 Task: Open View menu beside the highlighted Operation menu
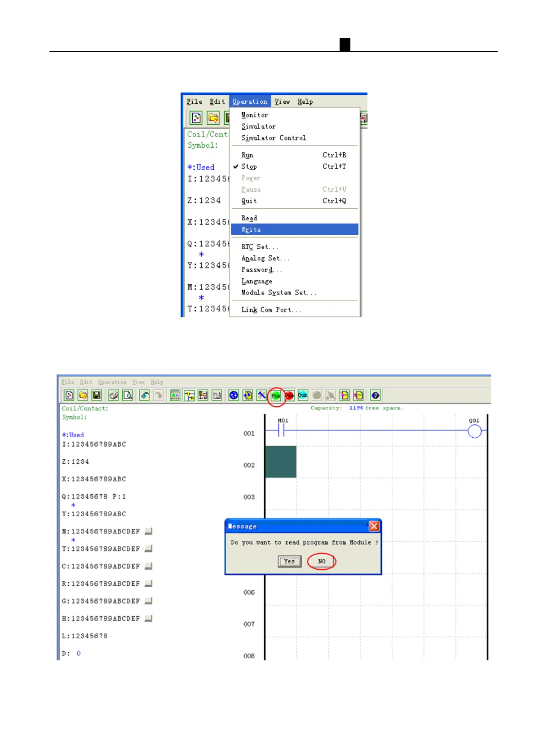tap(283, 102)
